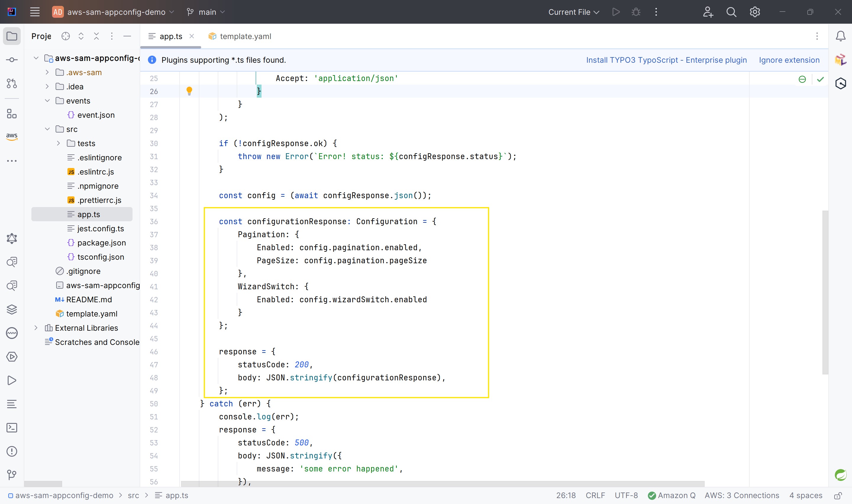
Task: Click Amazon Q status bar widget
Action: [x=672, y=495]
